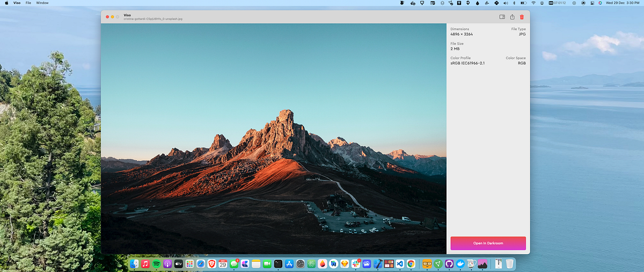The width and height of the screenshot is (644, 272).
Task: Open Sketch app in the dock
Action: 345,264
